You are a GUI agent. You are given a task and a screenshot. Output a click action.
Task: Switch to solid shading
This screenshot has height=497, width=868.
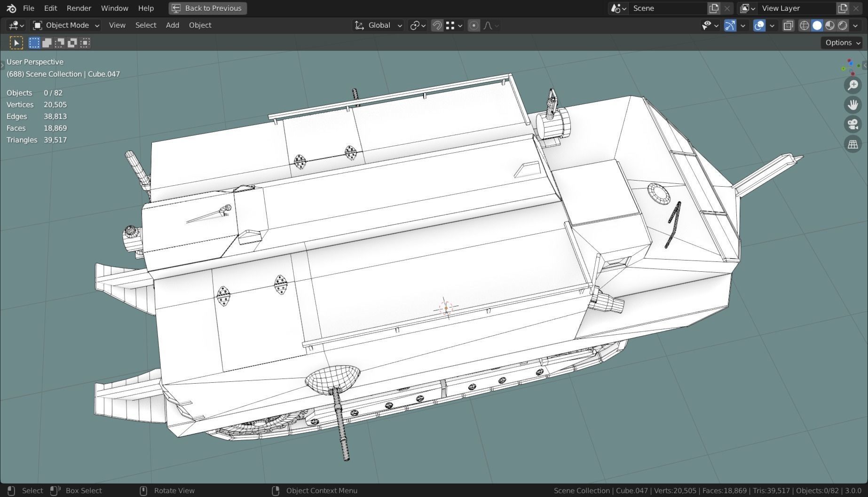coord(817,25)
